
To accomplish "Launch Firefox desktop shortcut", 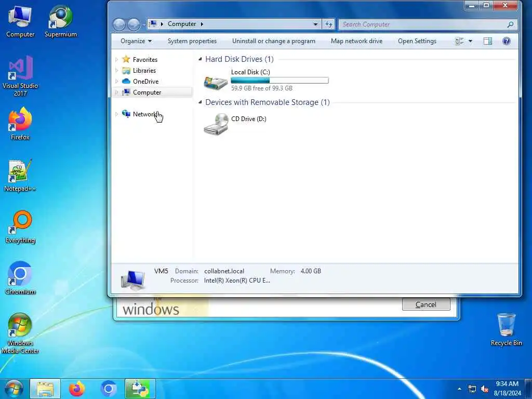I will [20, 124].
